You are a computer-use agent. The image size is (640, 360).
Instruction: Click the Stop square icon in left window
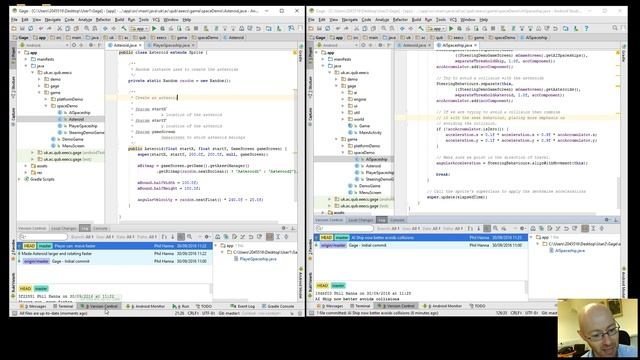[x=196, y=29]
